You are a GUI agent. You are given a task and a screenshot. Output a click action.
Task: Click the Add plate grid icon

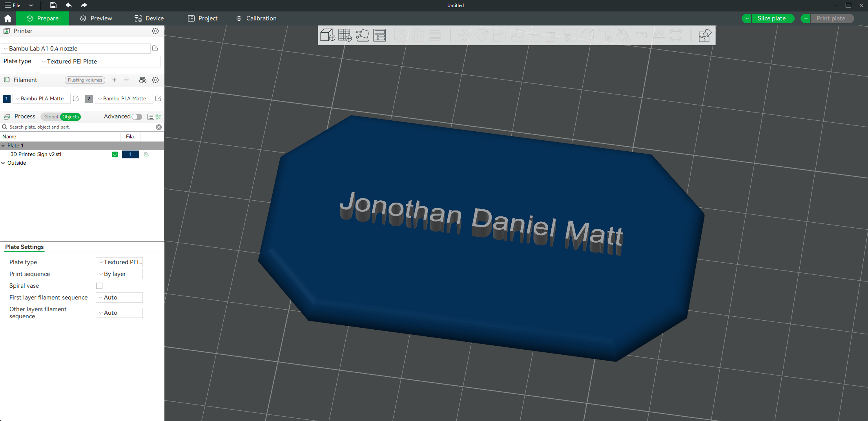345,35
